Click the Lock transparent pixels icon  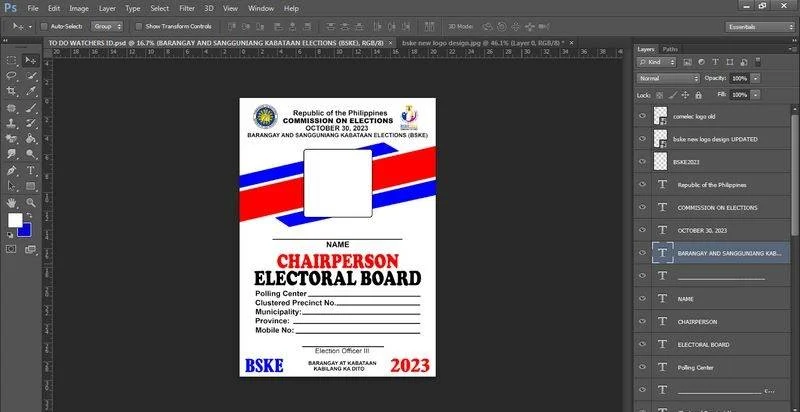pyautogui.click(x=659, y=95)
